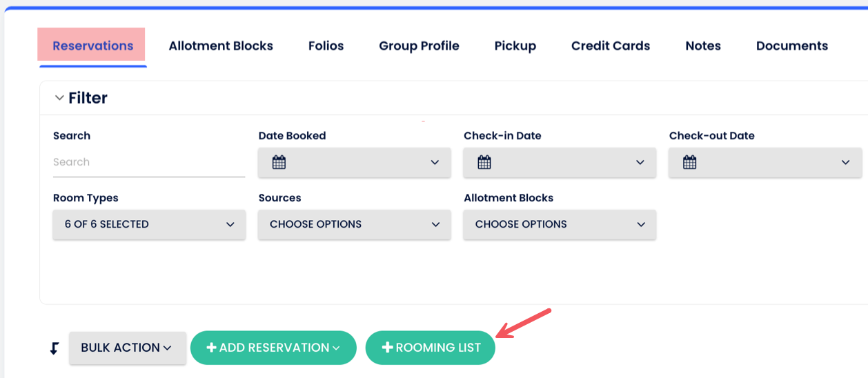Collapse the Filter section chevron

59,98
